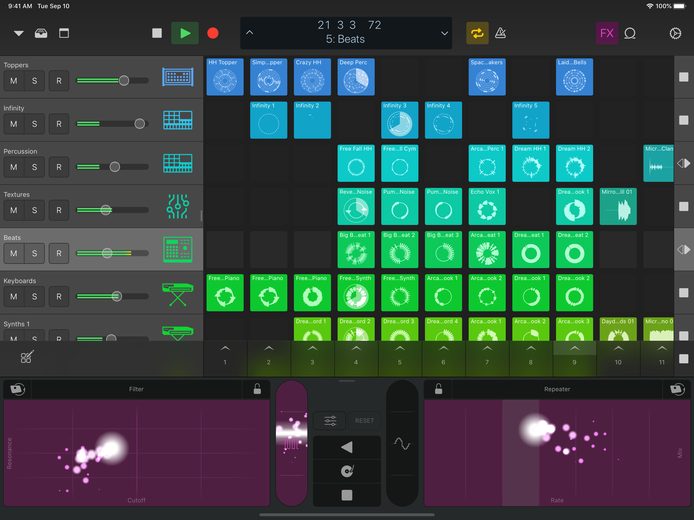
Task: Solo the Beats track
Action: click(35, 253)
